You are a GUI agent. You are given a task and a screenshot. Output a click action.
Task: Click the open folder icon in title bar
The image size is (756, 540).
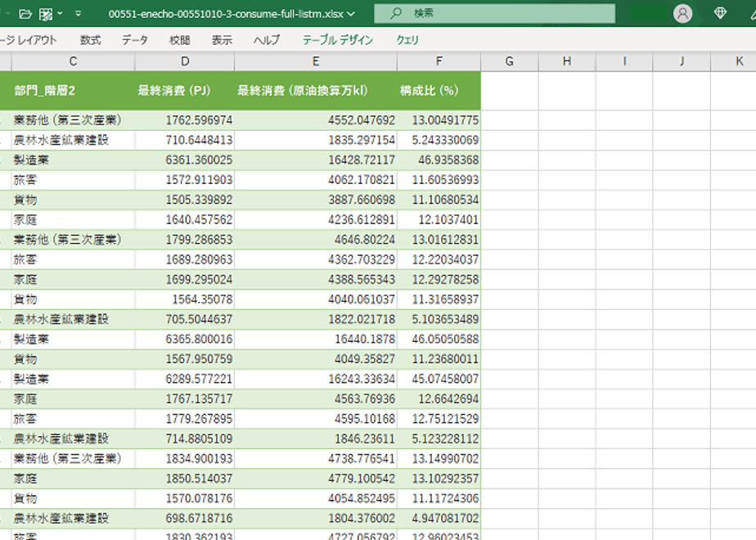pyautogui.click(x=25, y=14)
